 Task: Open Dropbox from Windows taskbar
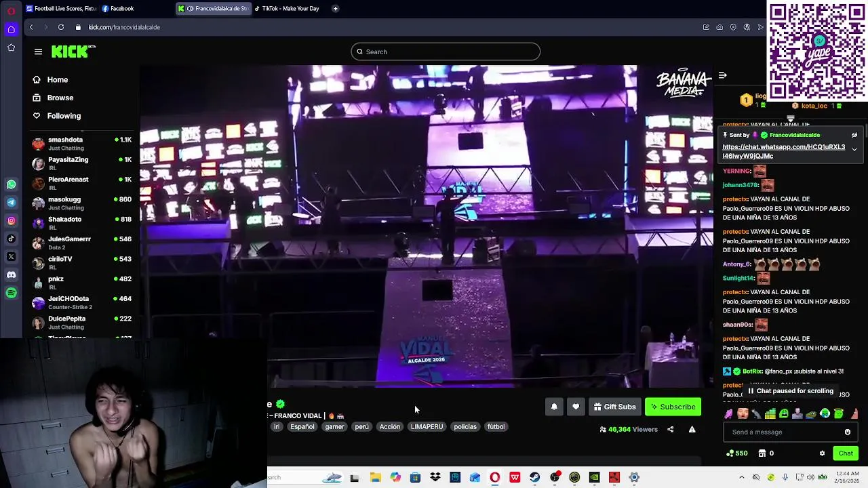[435, 477]
